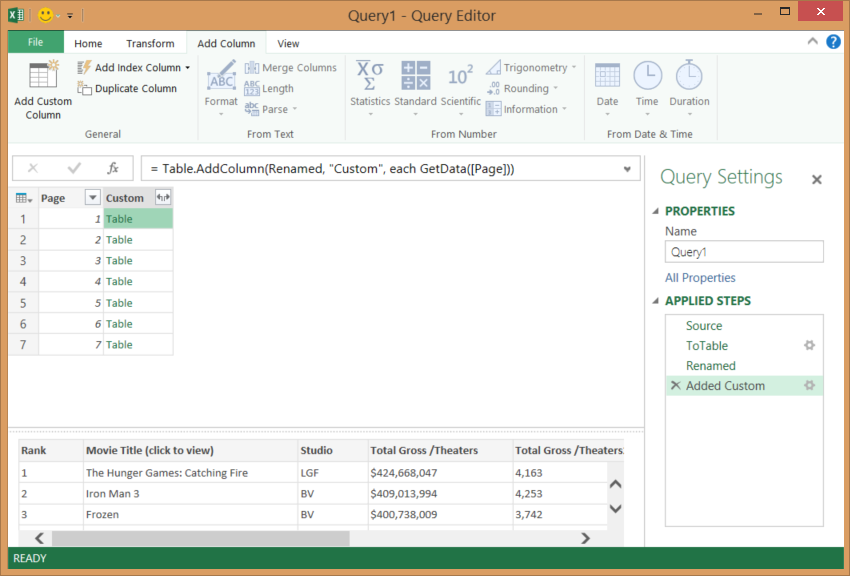850x576 pixels.
Task: Click the Page column header
Action: (x=70, y=198)
